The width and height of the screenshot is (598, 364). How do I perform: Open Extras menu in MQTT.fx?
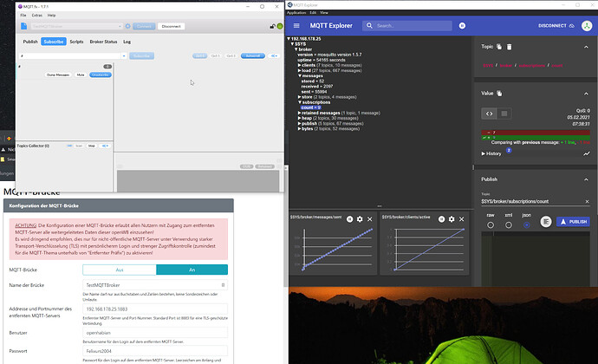(37, 16)
